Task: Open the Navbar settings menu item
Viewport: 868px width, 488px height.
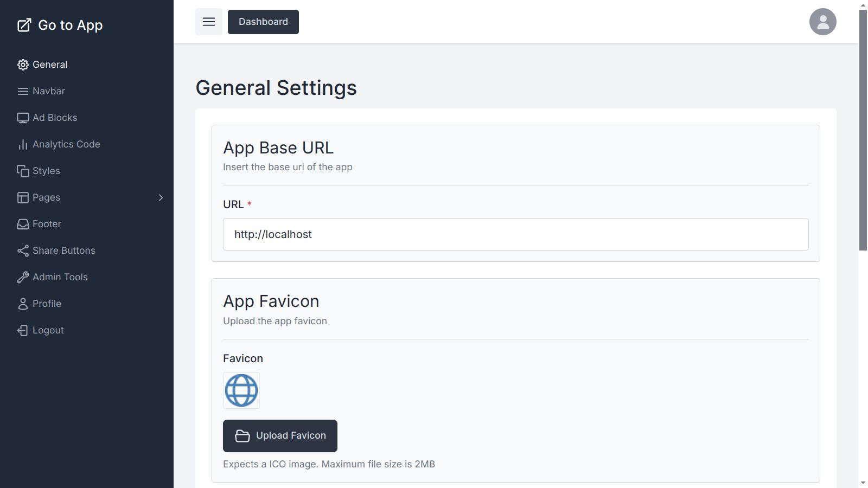Action: click(49, 91)
